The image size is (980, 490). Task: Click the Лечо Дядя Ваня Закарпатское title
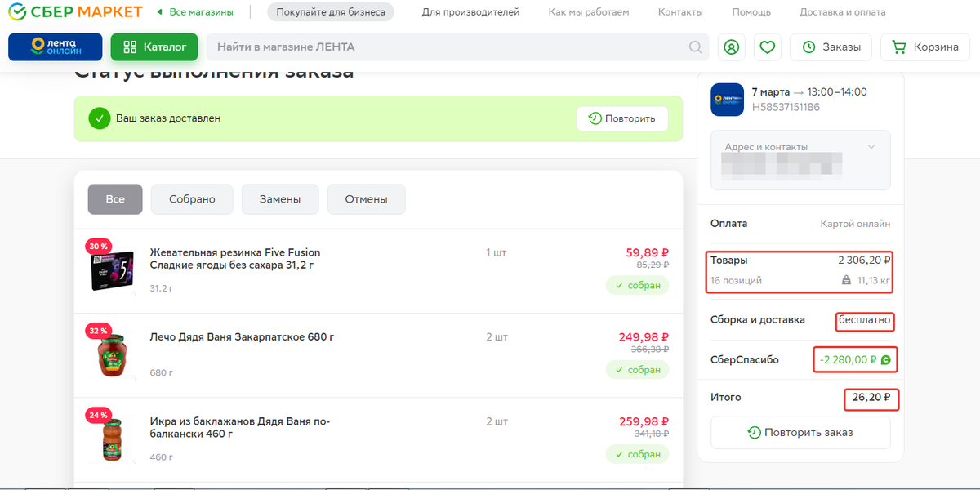point(243,336)
